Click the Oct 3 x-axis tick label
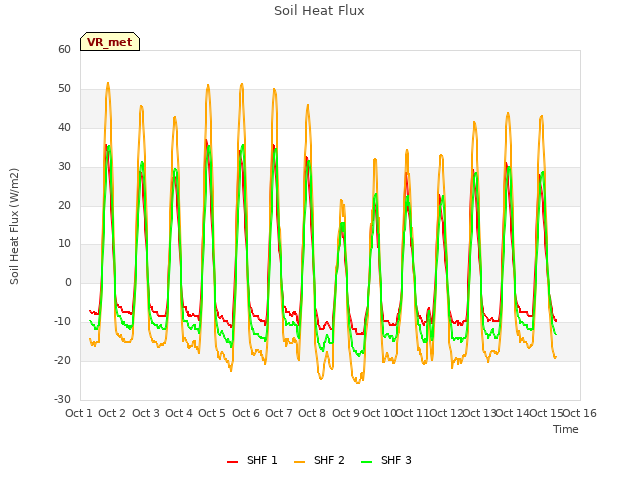640x480 pixels. click(x=146, y=413)
